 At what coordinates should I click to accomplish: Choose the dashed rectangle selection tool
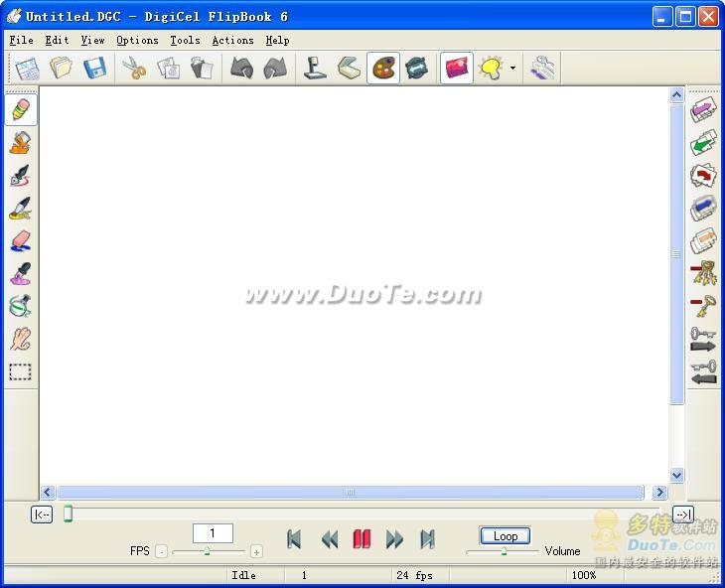point(21,371)
